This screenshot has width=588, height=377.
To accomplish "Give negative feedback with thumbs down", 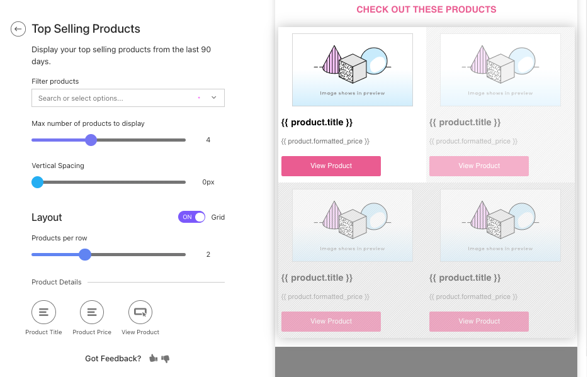I will click(166, 358).
